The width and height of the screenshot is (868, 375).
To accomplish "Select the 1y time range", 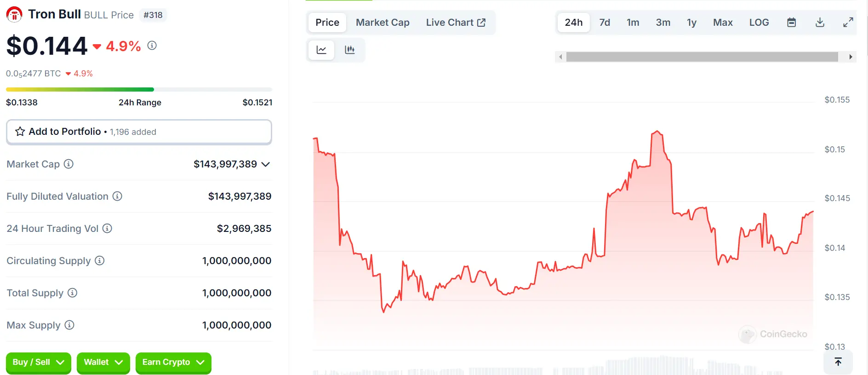I will (x=692, y=23).
